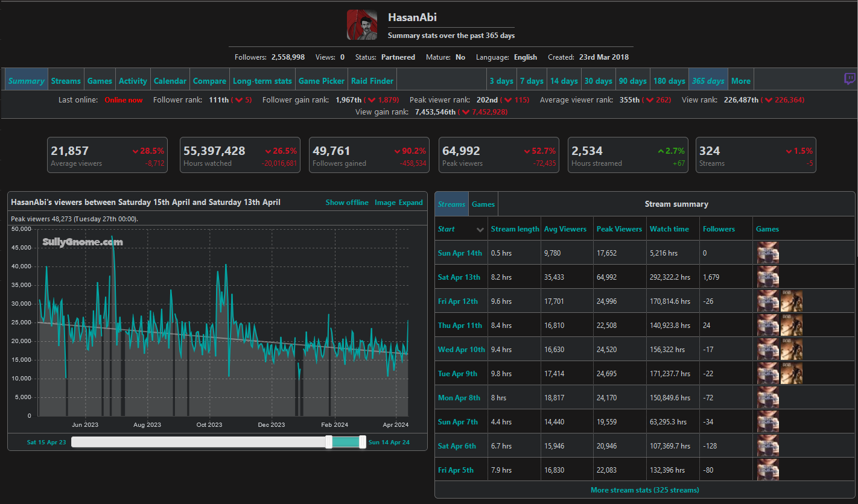The image size is (858, 504).
Task: Open the Sat Apr 13th stream
Action: click(459, 277)
